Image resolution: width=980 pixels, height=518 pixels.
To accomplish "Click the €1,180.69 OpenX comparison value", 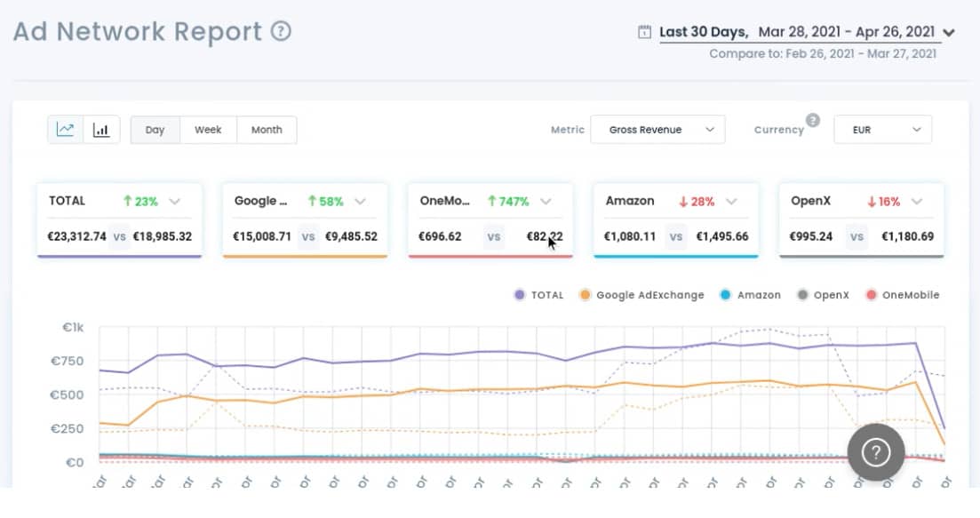I will coord(907,236).
